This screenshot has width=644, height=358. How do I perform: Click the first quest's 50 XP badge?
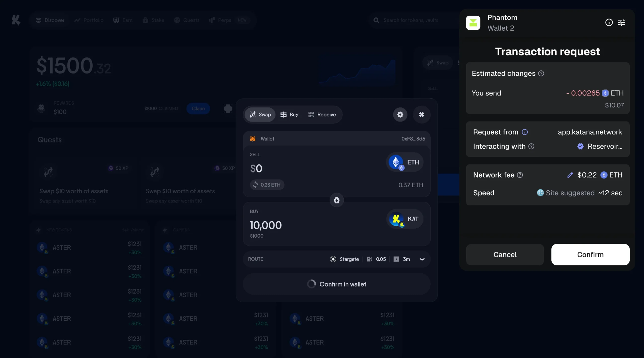(x=118, y=168)
